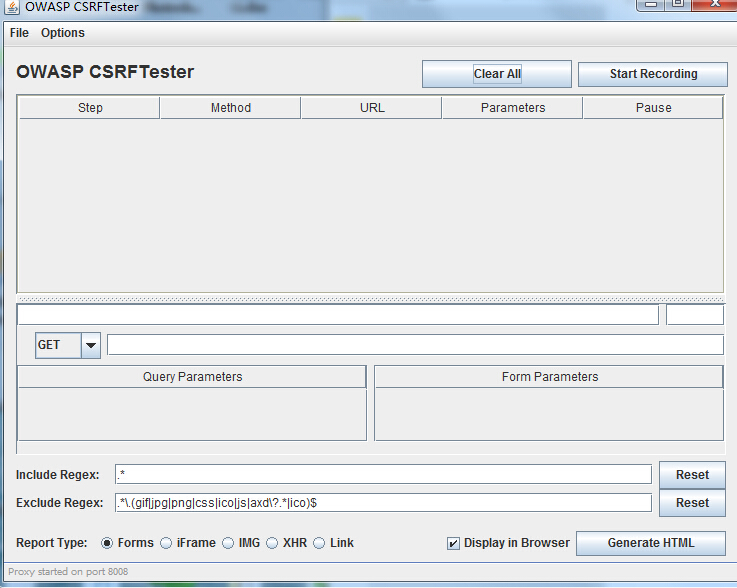Click the Parameters column header
The width and height of the screenshot is (737, 588).
(512, 108)
